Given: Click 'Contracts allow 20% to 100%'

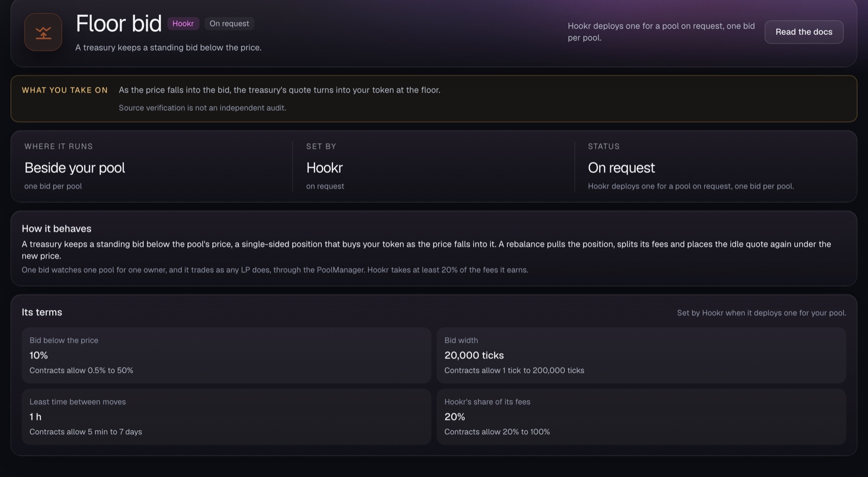Looking at the screenshot, I should (x=497, y=432).
